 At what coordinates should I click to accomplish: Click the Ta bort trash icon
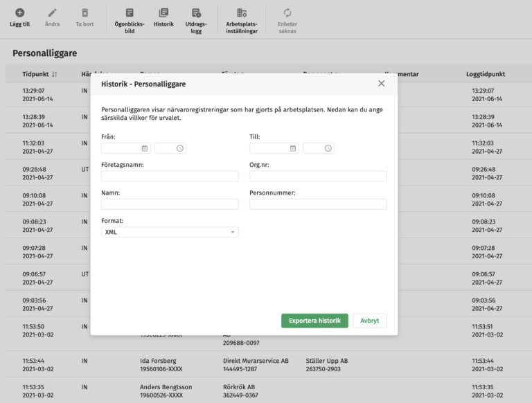(x=85, y=13)
